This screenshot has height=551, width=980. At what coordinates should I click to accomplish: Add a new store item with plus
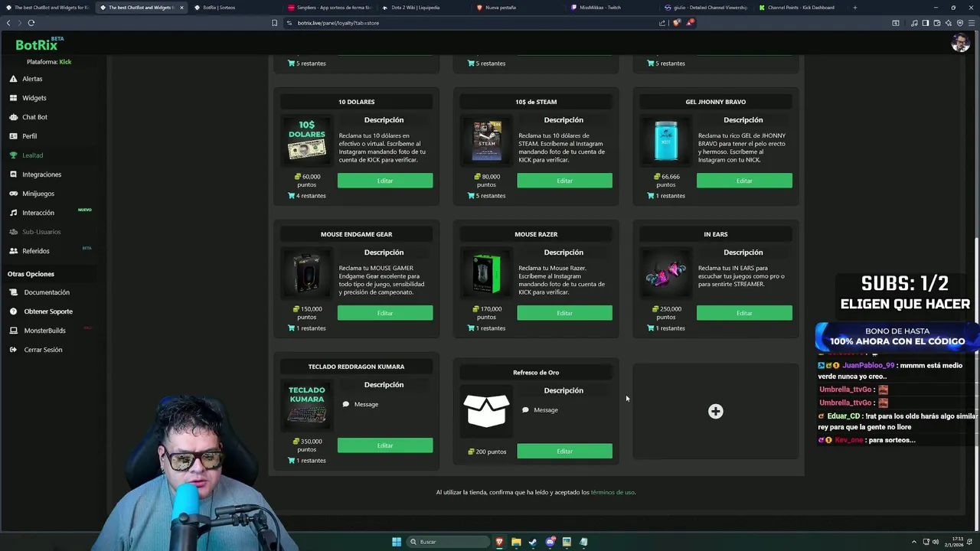pyautogui.click(x=715, y=412)
